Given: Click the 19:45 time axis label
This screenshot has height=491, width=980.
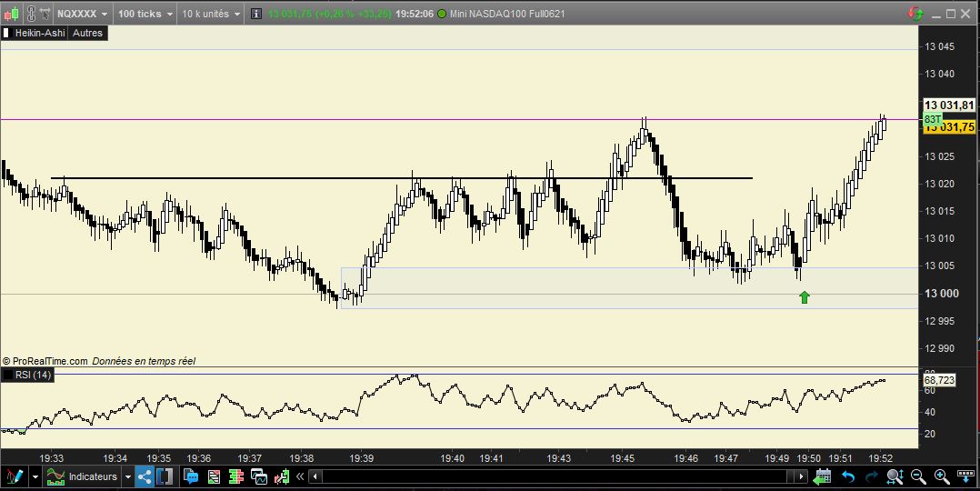Looking at the screenshot, I should click(x=623, y=458).
